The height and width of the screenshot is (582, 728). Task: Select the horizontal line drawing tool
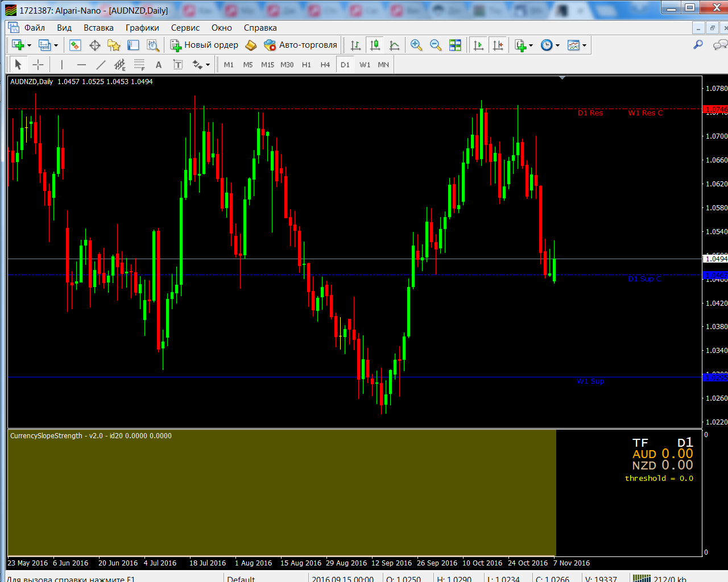pos(81,64)
